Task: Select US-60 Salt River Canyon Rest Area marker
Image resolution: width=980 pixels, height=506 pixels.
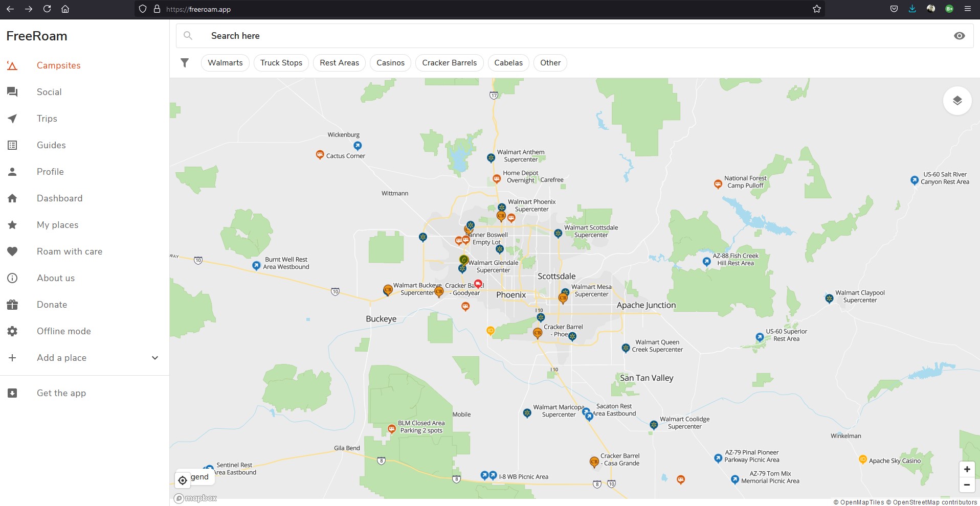Action: click(x=915, y=180)
